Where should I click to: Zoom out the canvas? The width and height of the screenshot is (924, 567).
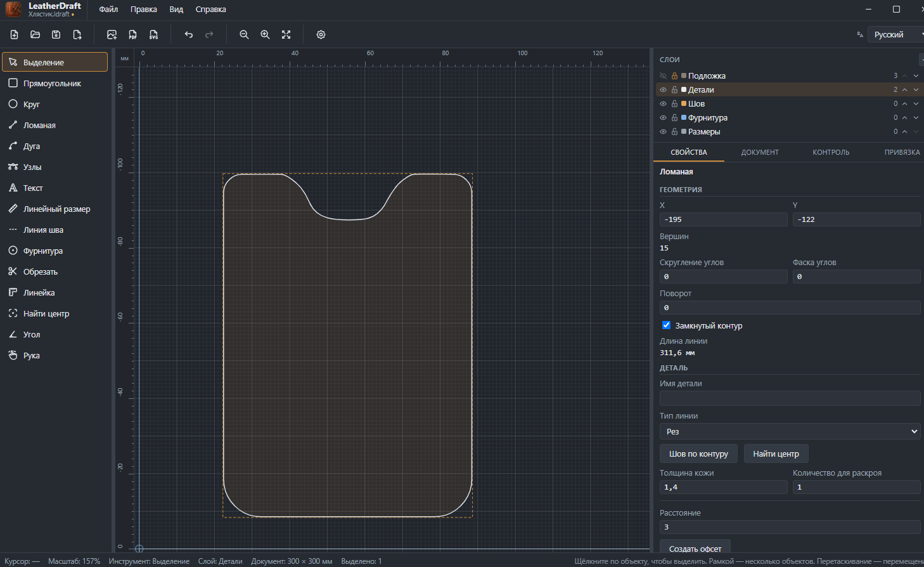click(x=244, y=35)
